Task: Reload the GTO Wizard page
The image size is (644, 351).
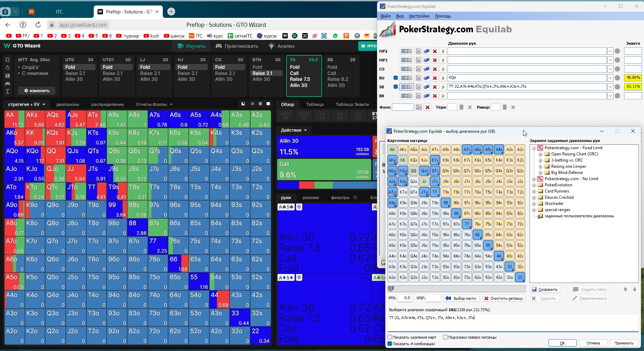Action: (38, 25)
